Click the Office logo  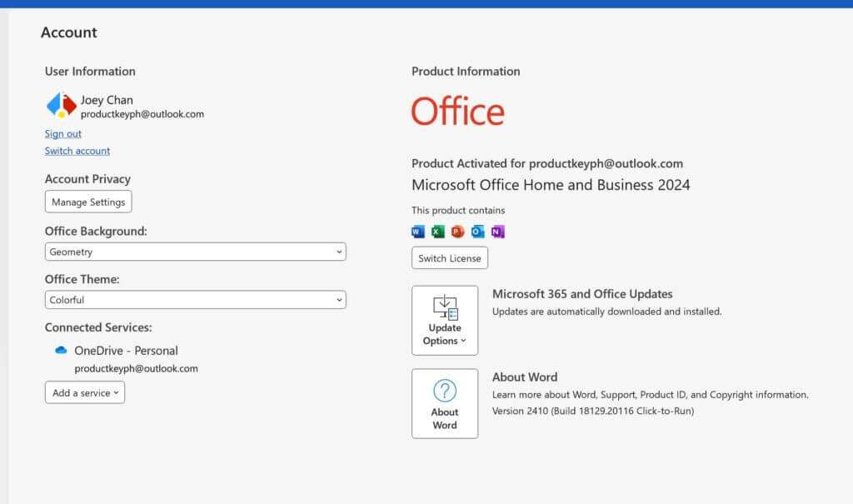[x=458, y=111]
